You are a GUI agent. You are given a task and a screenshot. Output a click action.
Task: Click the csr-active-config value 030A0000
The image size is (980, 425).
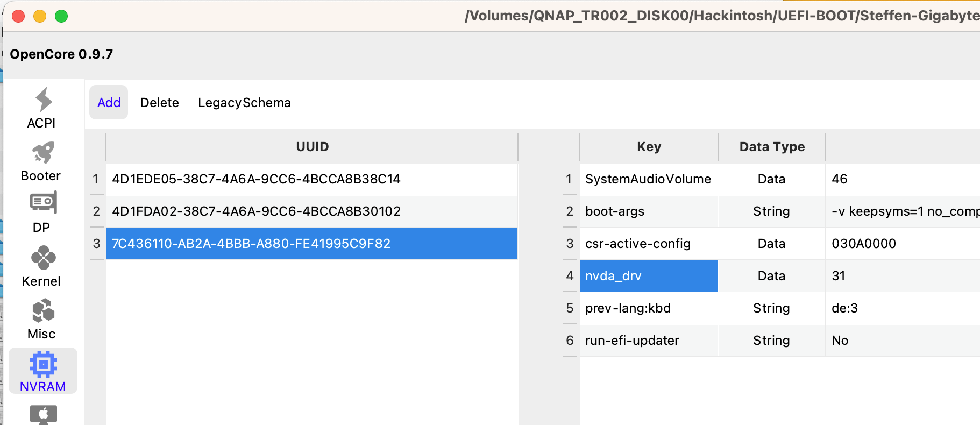tap(864, 244)
